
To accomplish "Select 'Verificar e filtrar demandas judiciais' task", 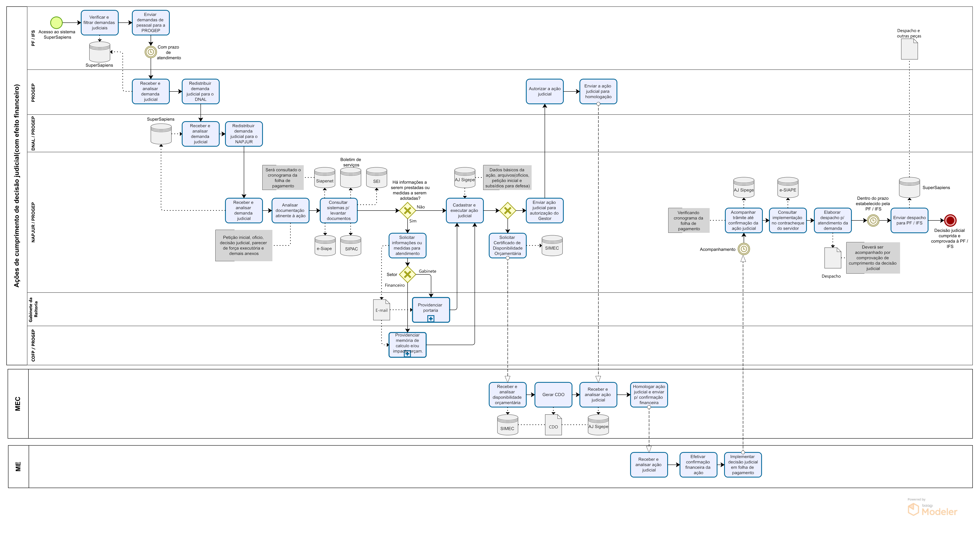I will 99,22.
